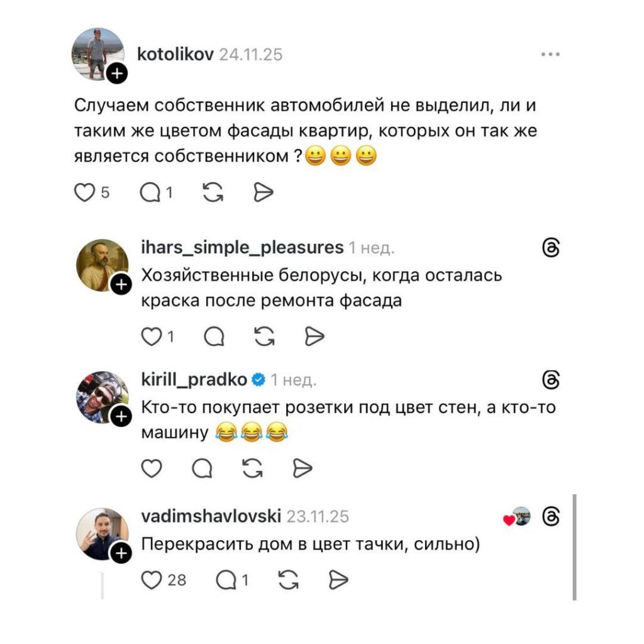Follow vadimshavlovski using the plus badge
644x644 pixels.
(121, 553)
